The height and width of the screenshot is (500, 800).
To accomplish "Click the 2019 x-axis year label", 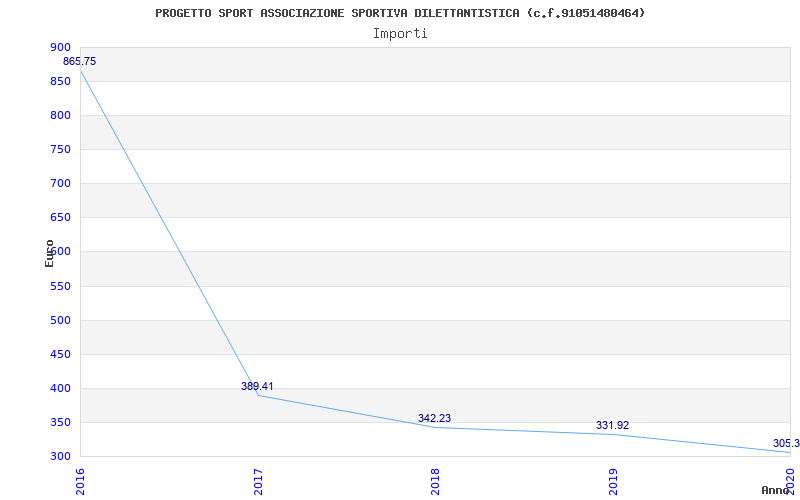I will tap(613, 482).
